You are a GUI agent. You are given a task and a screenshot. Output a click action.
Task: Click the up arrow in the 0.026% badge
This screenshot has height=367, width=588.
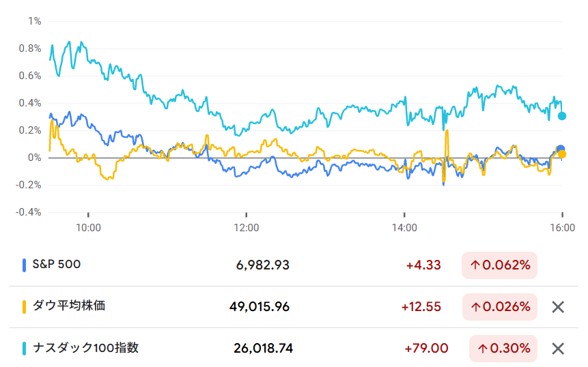point(475,307)
